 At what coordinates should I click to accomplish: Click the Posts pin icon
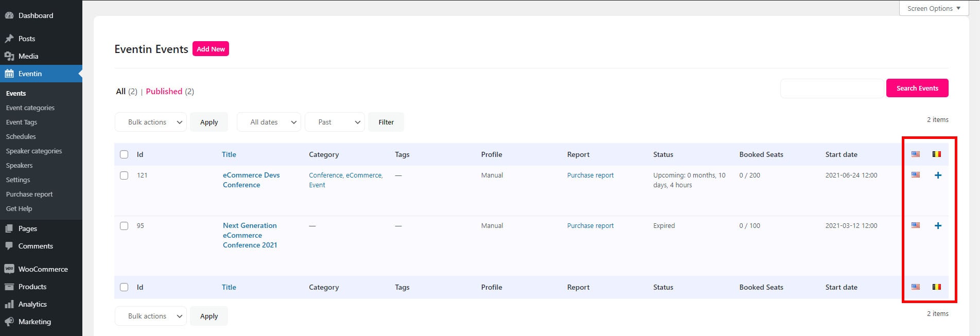coord(9,39)
